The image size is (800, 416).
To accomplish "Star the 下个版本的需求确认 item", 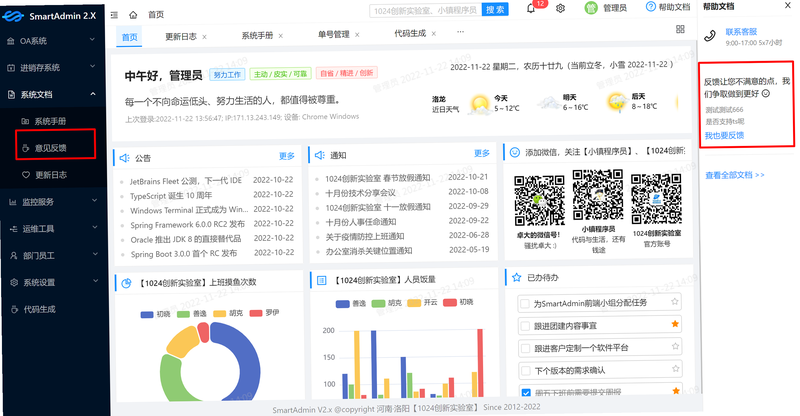I will [x=676, y=369].
